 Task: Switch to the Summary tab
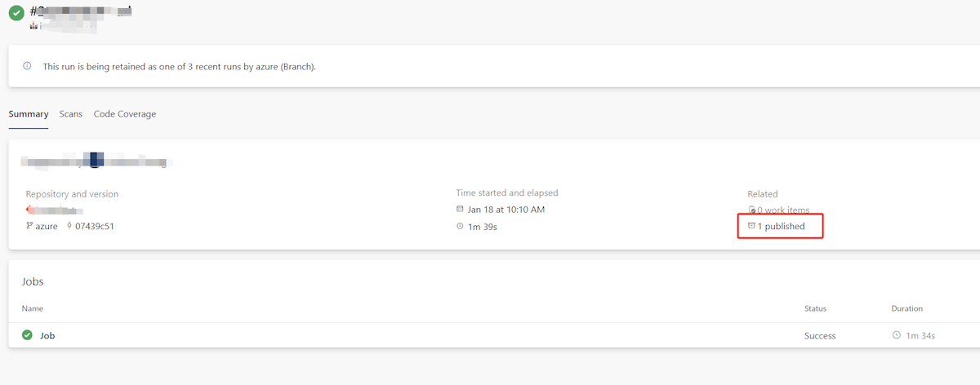[29, 114]
